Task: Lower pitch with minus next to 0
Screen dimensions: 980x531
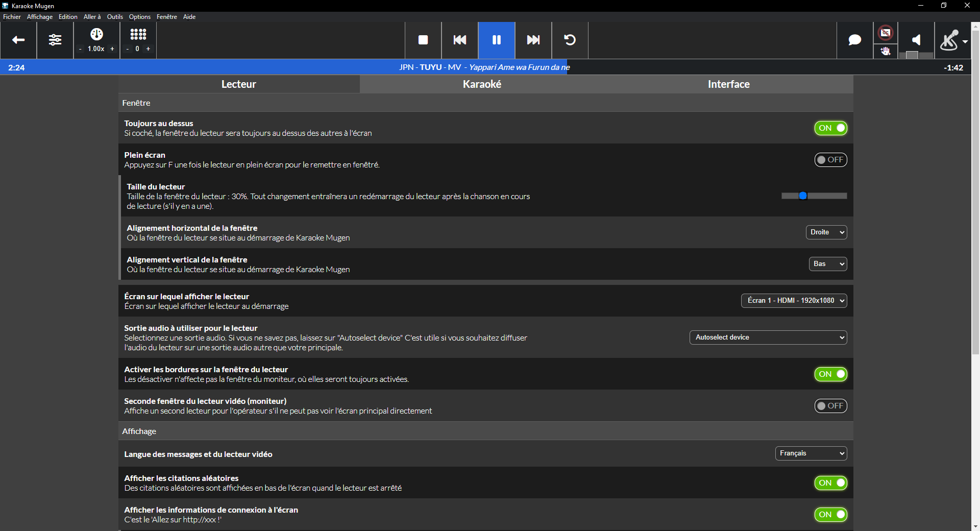Action: 128,49
